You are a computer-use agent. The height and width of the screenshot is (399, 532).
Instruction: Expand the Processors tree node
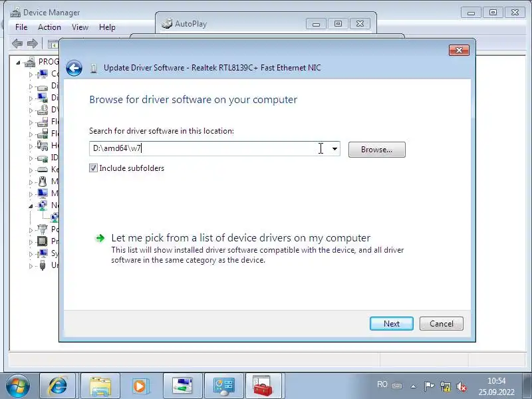pos(31,241)
